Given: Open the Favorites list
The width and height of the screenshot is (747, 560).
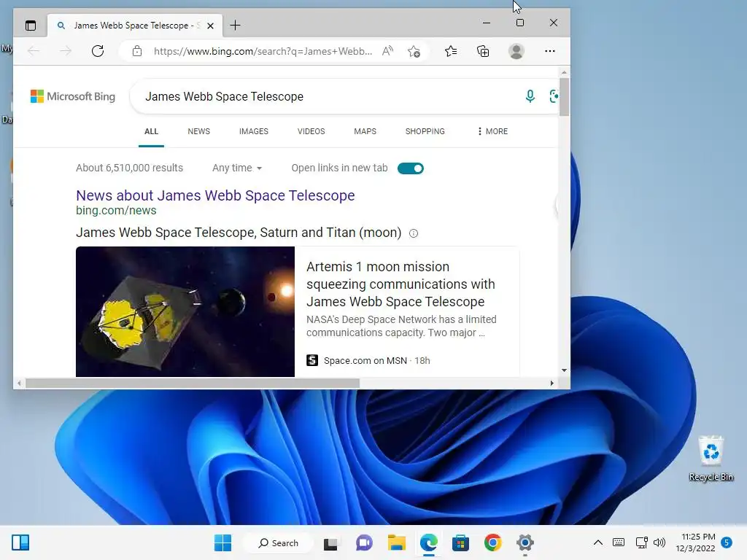Looking at the screenshot, I should tap(451, 51).
